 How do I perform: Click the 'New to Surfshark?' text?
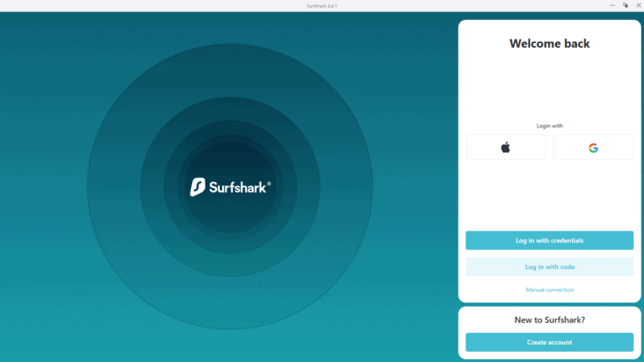549,320
